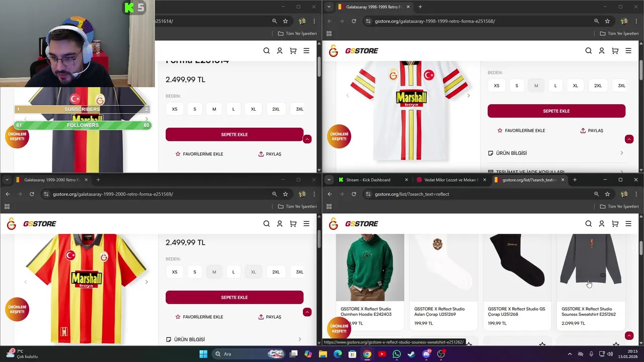Select size XS in the e251614 window

pyautogui.click(x=175, y=109)
